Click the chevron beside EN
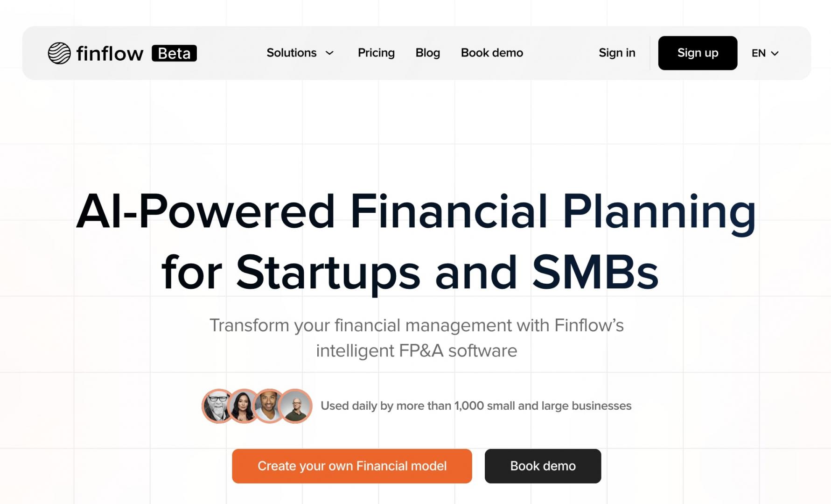The image size is (831, 504). [x=775, y=53]
